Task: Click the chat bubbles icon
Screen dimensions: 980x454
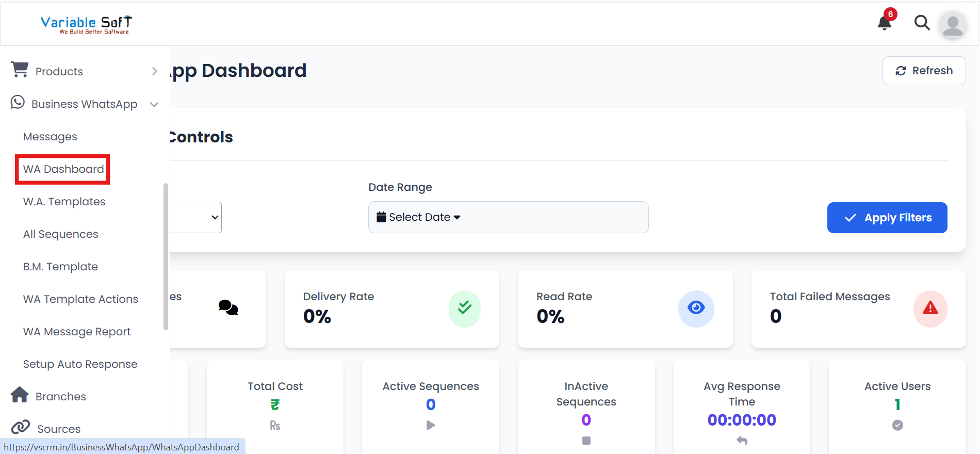Action: tap(228, 308)
